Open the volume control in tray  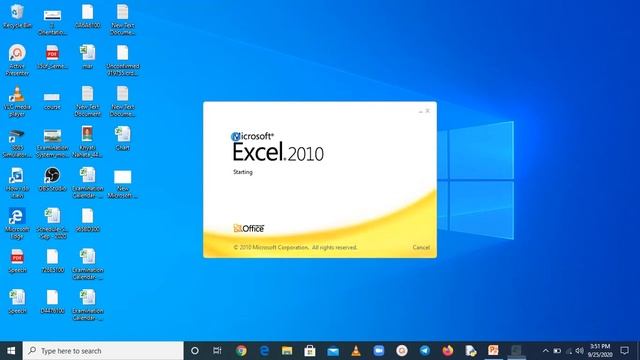tap(579, 351)
